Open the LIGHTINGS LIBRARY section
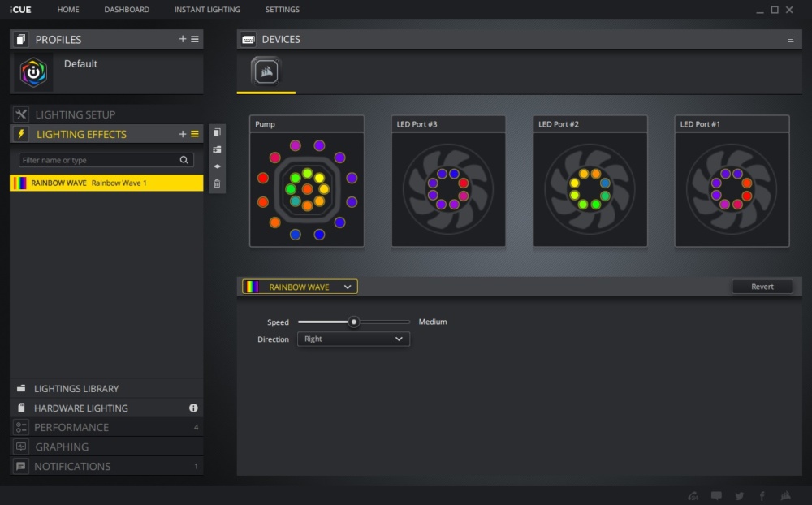812x505 pixels. click(x=106, y=388)
